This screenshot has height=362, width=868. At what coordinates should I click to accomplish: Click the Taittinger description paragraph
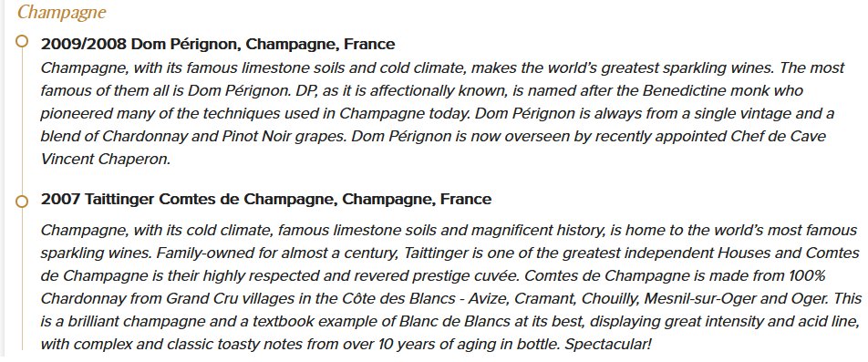pos(451,286)
